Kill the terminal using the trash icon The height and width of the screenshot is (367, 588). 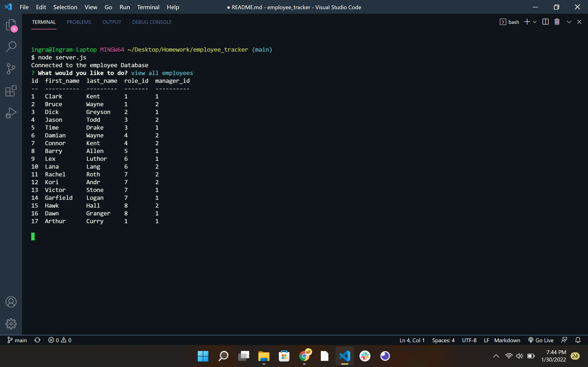(557, 22)
